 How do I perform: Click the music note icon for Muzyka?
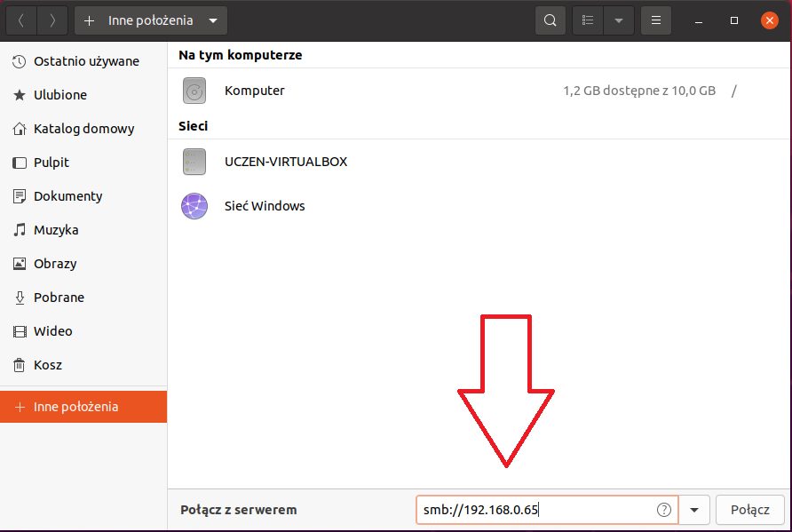coord(20,230)
